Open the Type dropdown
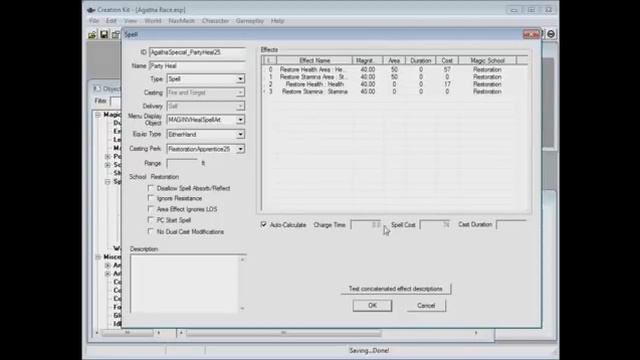 click(x=240, y=79)
